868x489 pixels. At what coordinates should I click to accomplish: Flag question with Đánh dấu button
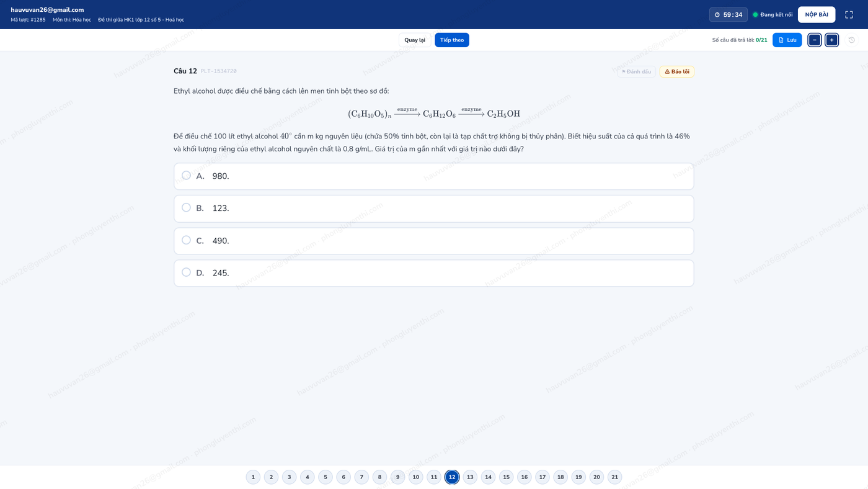[636, 72]
